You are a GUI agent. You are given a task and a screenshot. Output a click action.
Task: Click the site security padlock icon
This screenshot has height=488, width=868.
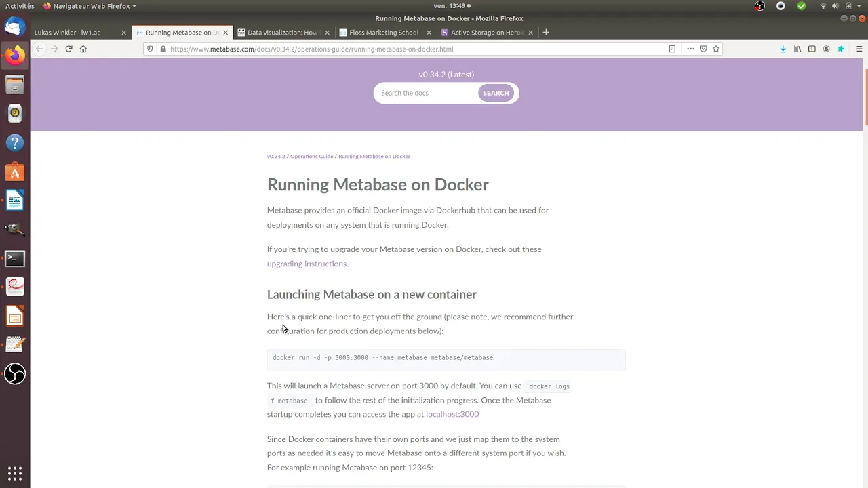click(163, 49)
